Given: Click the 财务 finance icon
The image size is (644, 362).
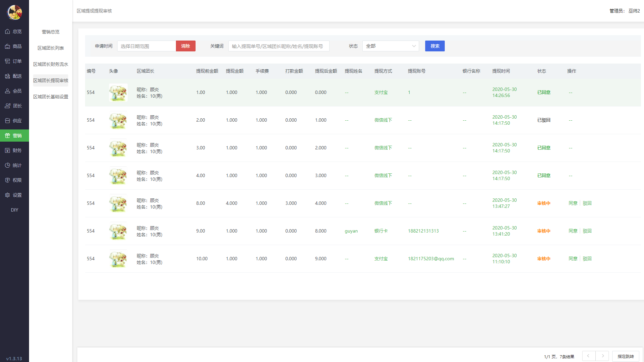Looking at the screenshot, I should 7,150.
